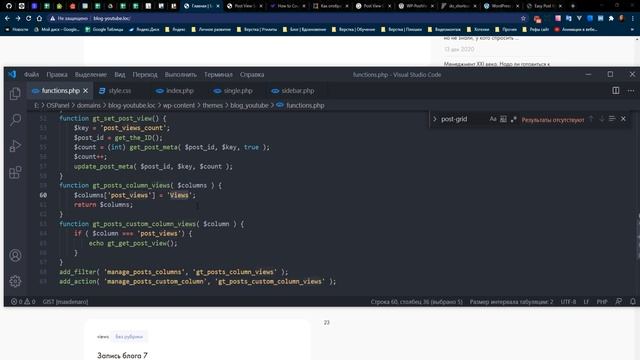Open a new browser tab
640x360 pixels.
(573, 6)
